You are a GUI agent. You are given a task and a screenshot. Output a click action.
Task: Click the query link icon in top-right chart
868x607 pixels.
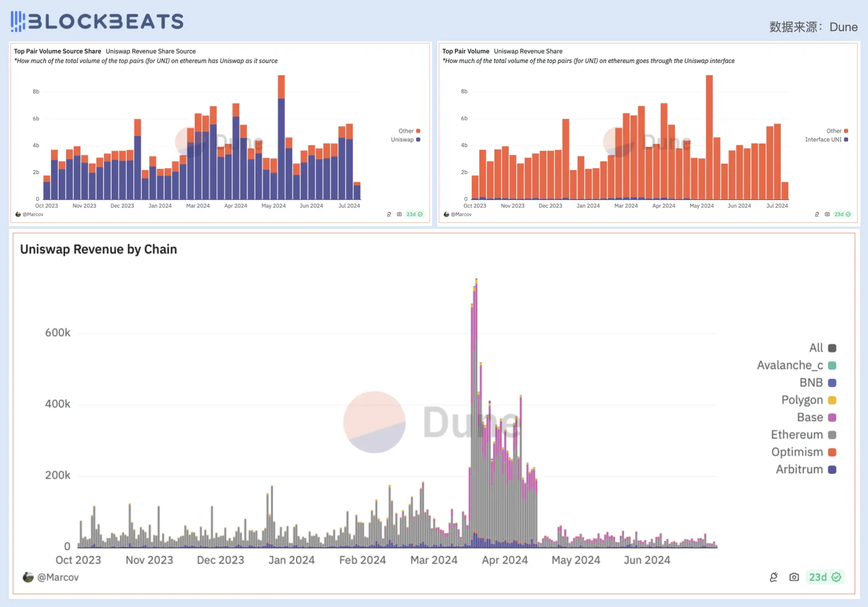[817, 214]
